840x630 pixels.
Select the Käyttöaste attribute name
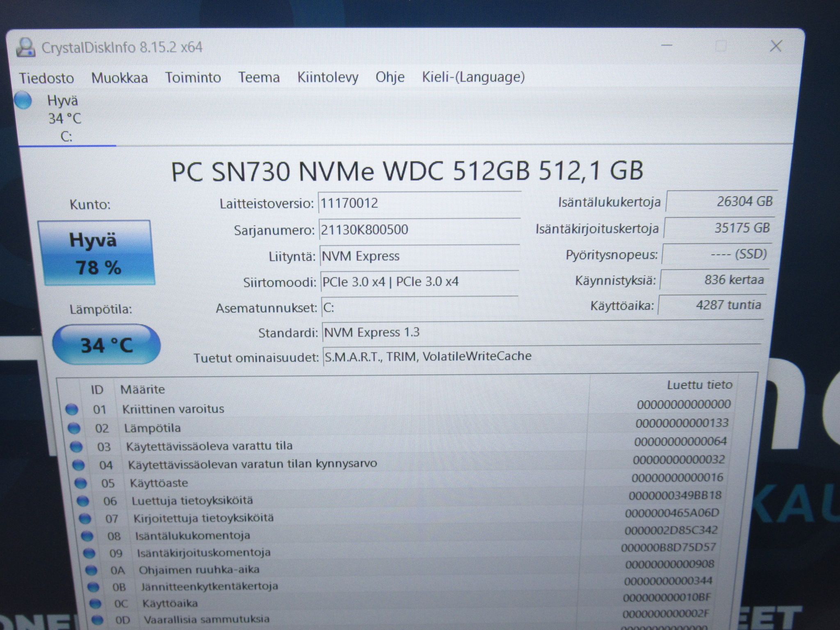tap(159, 483)
